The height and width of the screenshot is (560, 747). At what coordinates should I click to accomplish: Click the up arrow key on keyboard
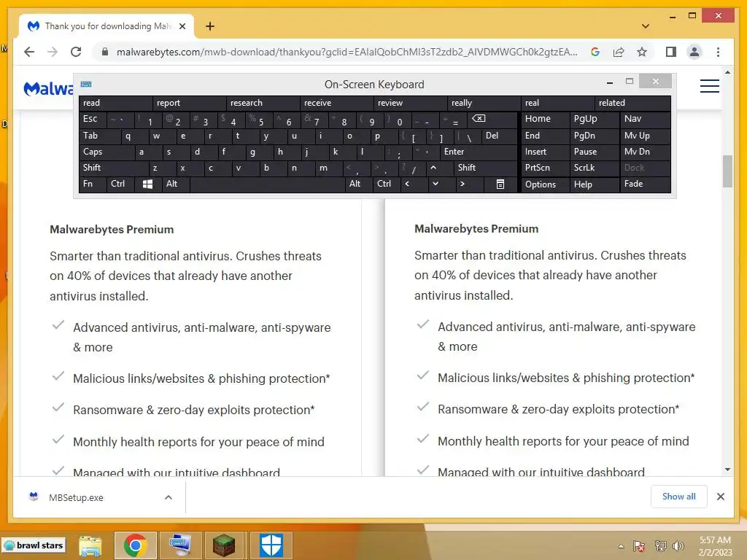point(433,168)
